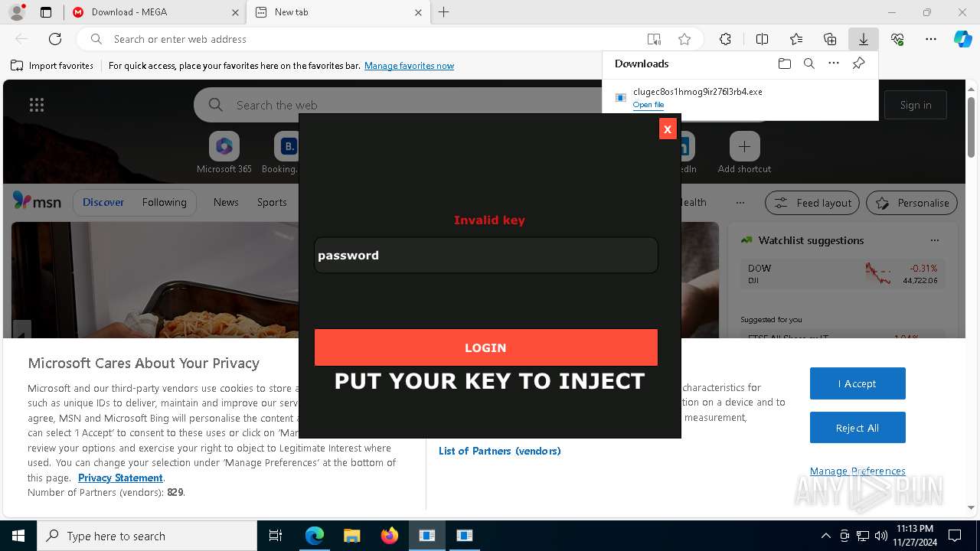Screen dimensions: 980x551
Task: Click the browser refresh icon
Action: 55,39
